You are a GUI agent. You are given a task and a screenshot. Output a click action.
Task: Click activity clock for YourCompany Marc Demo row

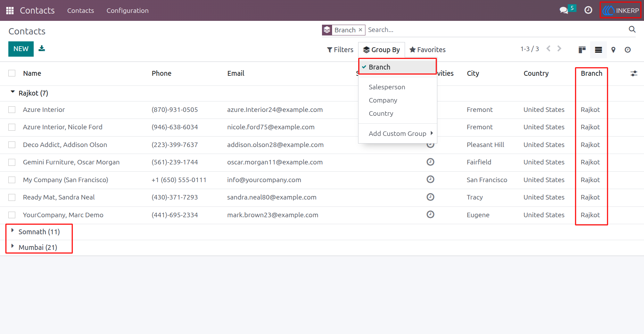[430, 214]
